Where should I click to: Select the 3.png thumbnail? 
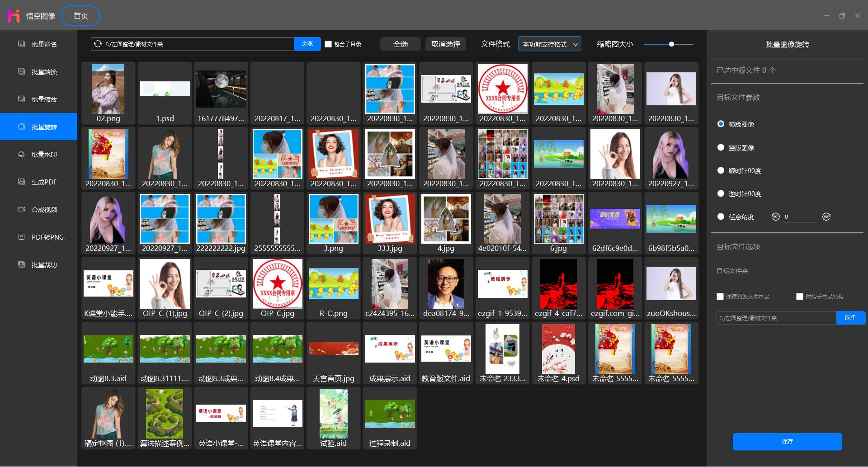(333, 223)
